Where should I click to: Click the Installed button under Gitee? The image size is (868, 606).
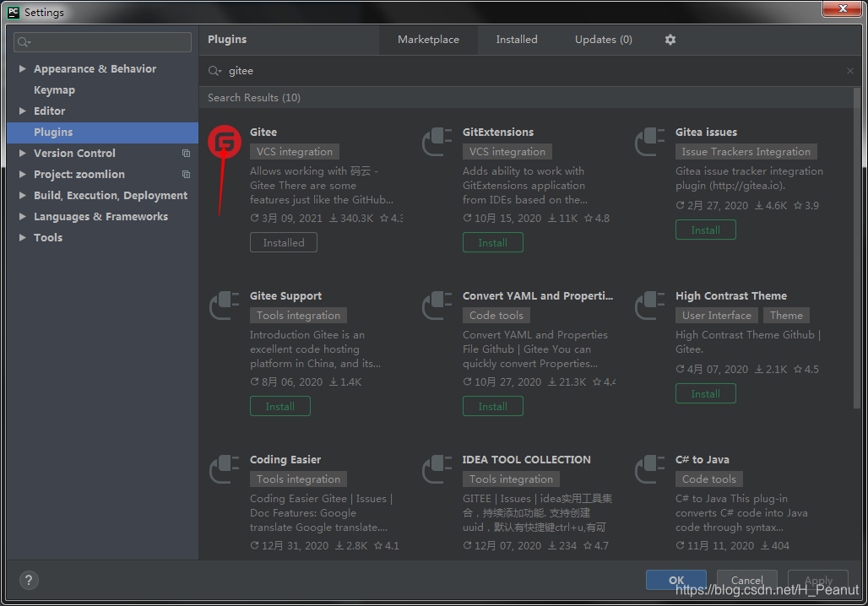click(284, 242)
